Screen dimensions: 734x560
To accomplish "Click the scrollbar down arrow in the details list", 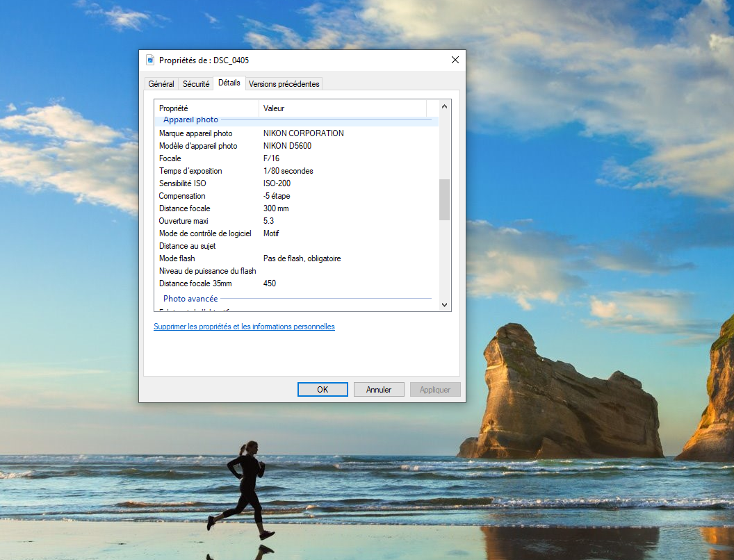I will coord(444,304).
